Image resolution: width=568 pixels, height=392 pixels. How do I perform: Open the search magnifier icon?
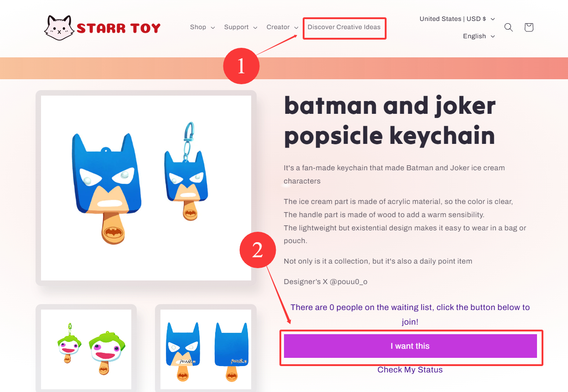508,27
